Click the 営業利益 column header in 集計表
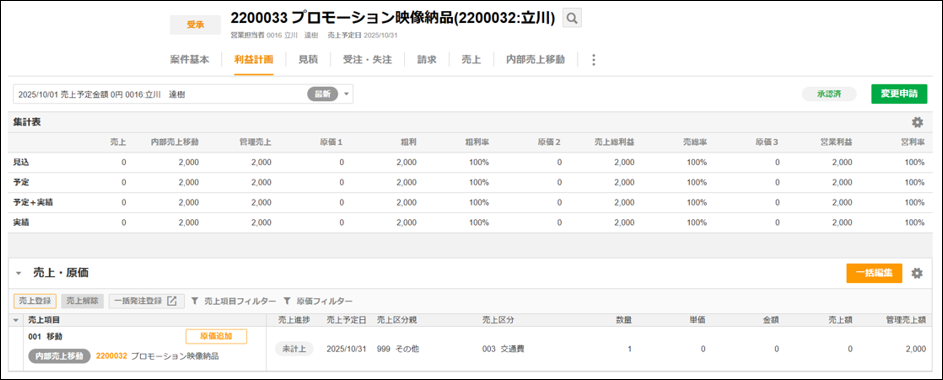This screenshot has height=380, width=943. tap(836, 142)
